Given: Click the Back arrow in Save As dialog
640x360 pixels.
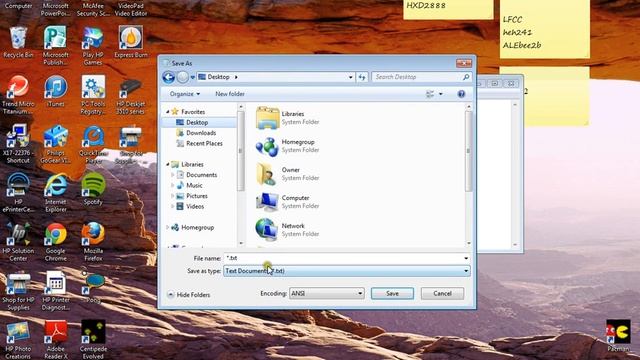Looking at the screenshot, I should (x=169, y=77).
